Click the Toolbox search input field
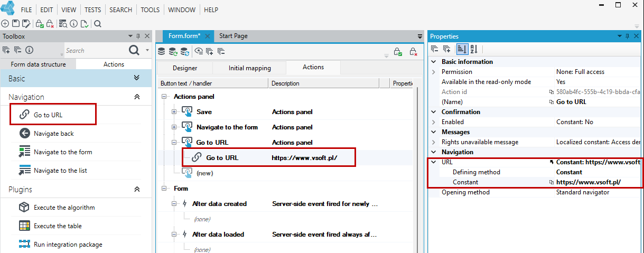644x253 pixels. coord(95,50)
